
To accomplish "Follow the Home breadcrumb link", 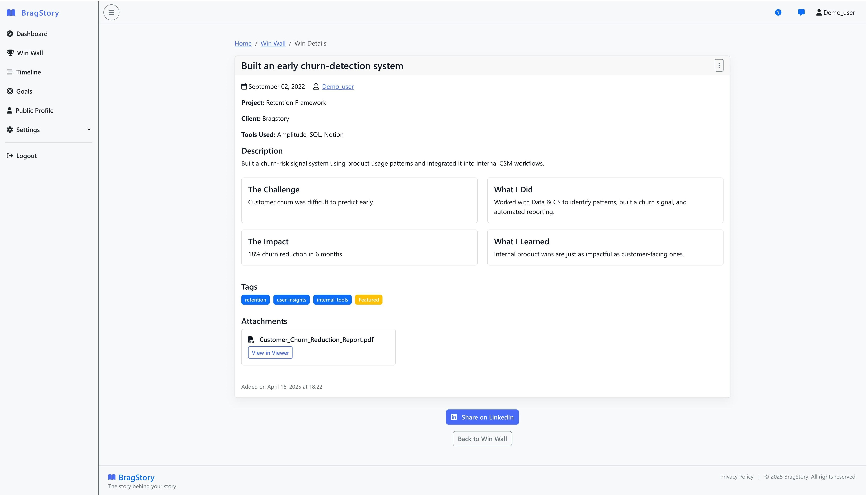I will pyautogui.click(x=243, y=43).
